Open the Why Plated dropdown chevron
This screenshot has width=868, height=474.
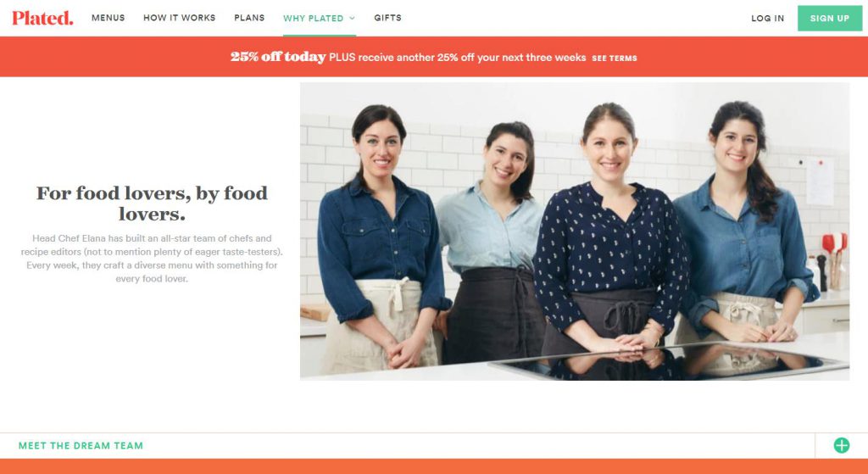pyautogui.click(x=352, y=18)
